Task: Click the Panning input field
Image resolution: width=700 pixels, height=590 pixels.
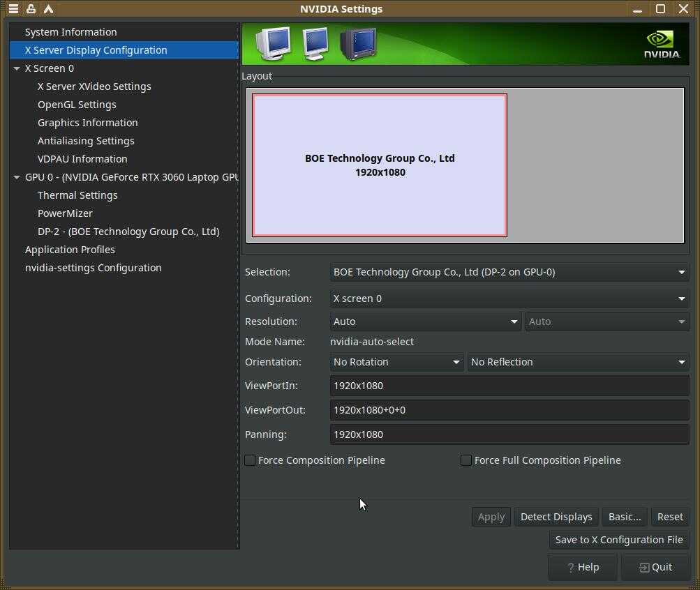Action: [509, 434]
